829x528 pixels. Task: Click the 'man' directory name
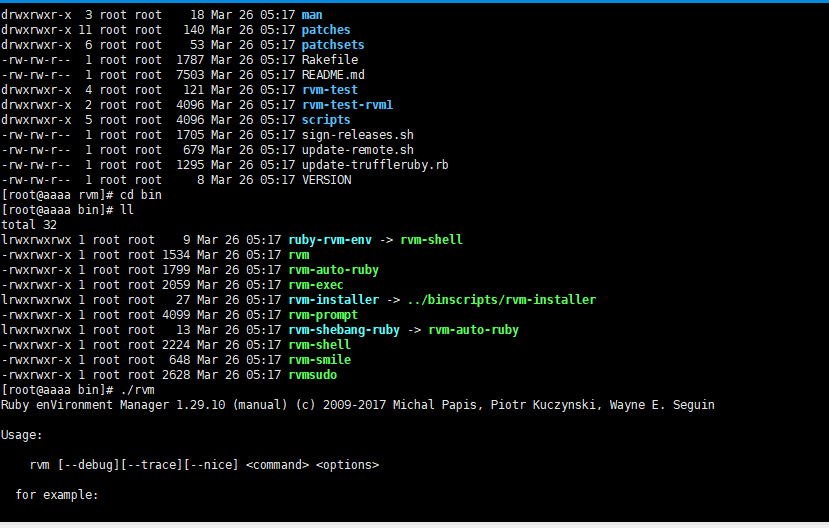coord(312,15)
